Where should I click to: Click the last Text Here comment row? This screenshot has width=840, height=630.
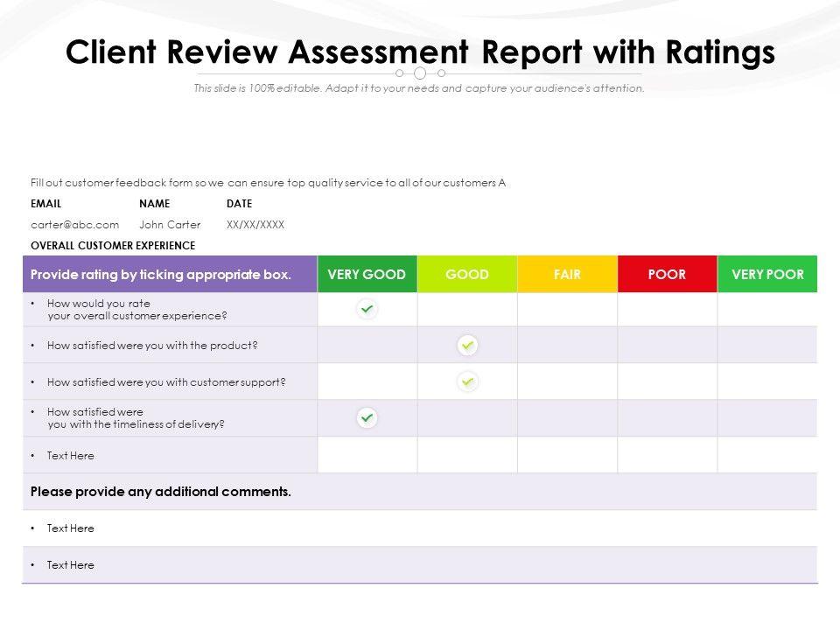coord(70,565)
